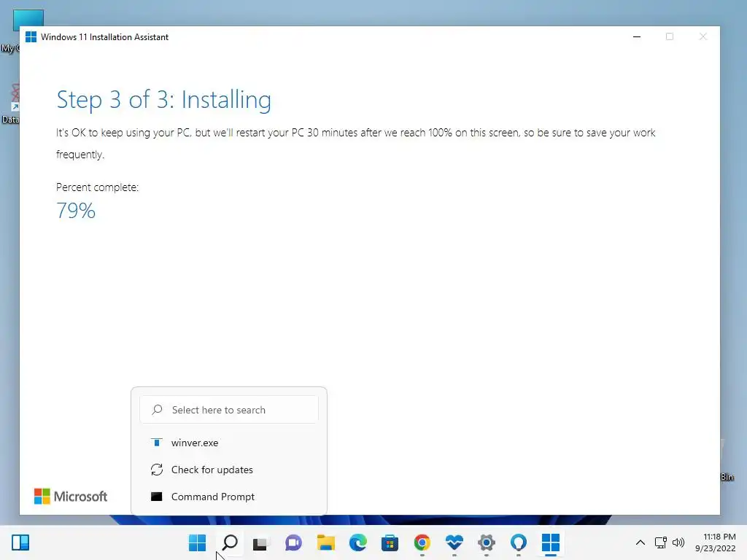
Task: Click the Check for updates refresh icon
Action: click(157, 470)
